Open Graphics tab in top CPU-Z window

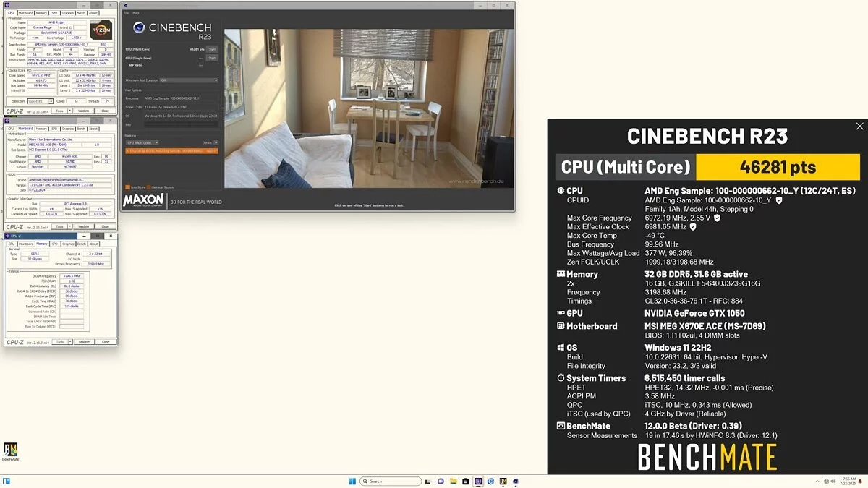pyautogui.click(x=67, y=13)
